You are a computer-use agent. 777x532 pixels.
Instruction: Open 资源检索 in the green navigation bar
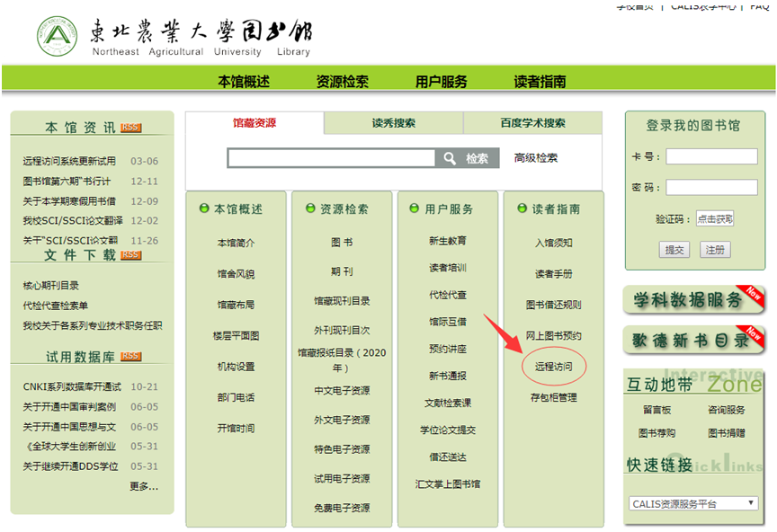[342, 81]
